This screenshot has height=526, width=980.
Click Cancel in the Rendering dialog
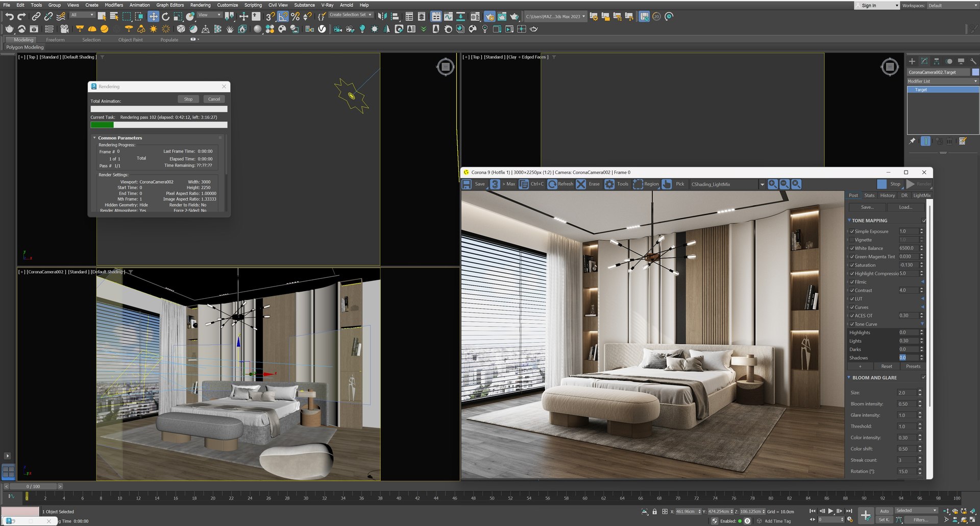click(214, 99)
